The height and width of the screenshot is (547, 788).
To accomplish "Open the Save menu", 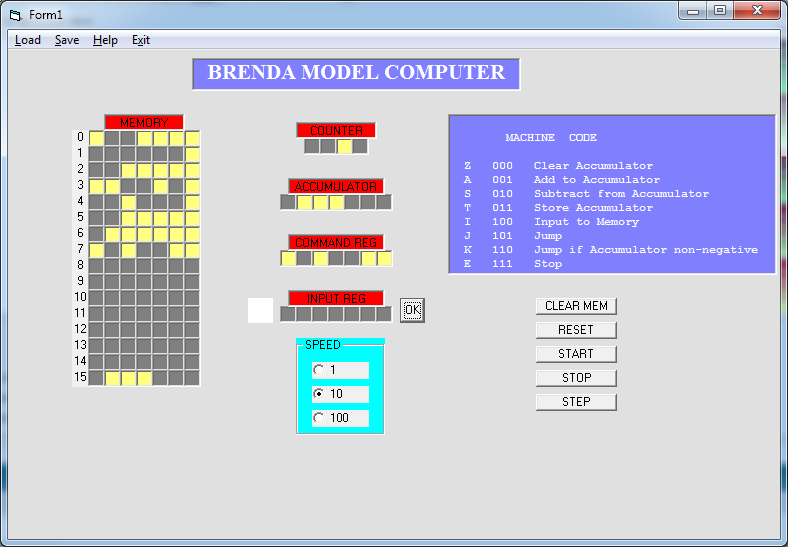I will [67, 40].
